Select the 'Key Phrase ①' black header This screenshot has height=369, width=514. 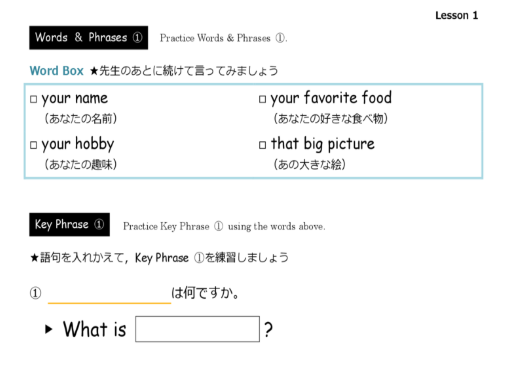point(69,224)
